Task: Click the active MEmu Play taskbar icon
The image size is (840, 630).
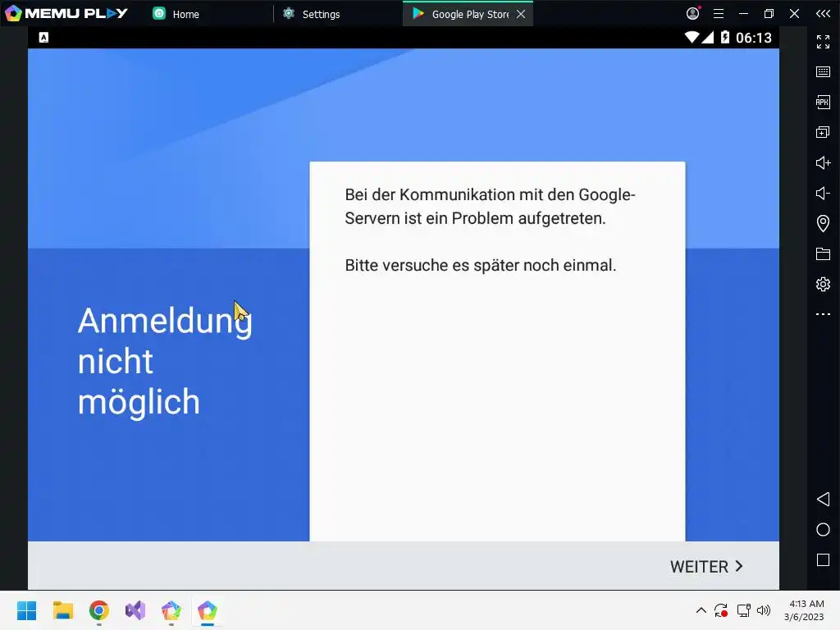Action: click(x=208, y=610)
